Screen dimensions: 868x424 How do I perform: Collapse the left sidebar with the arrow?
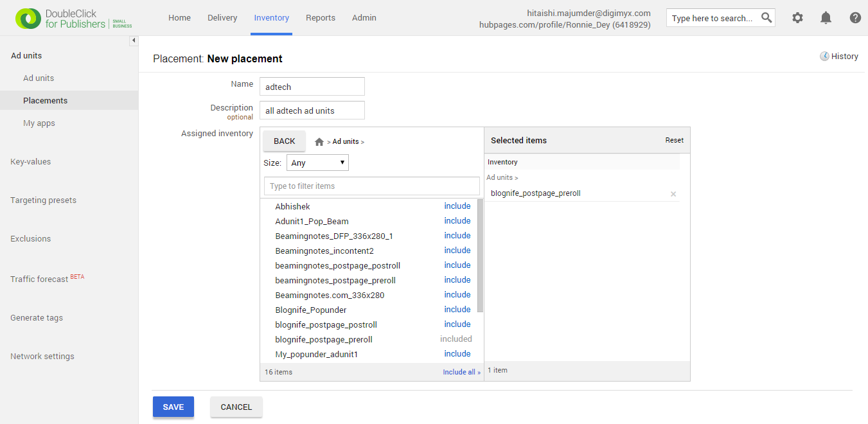134,40
